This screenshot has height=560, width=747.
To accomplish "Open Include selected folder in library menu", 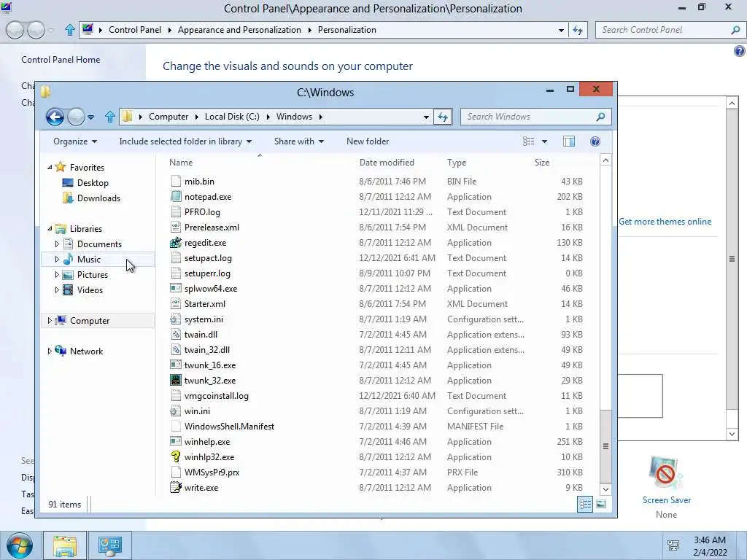I will click(x=185, y=141).
